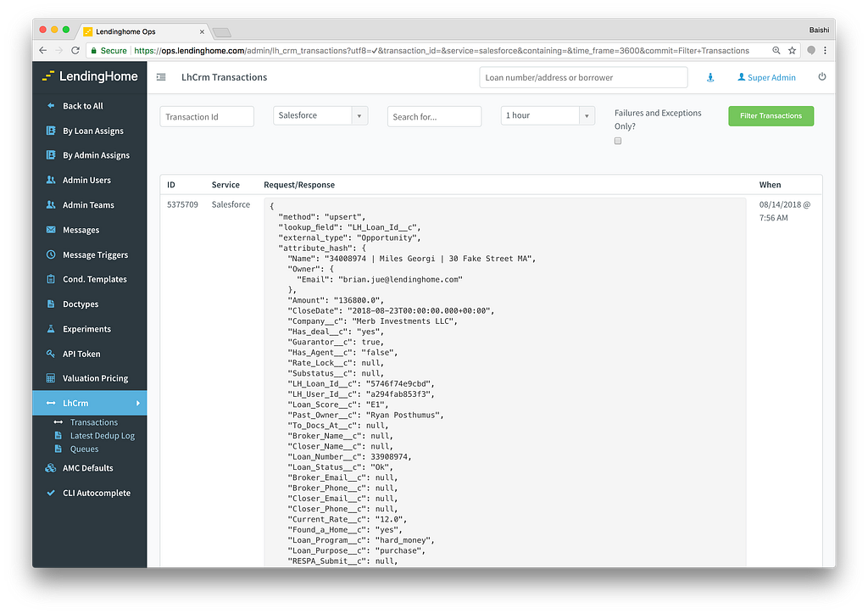Click the API Token key icon
The height and width of the screenshot is (614, 868).
tap(51, 354)
